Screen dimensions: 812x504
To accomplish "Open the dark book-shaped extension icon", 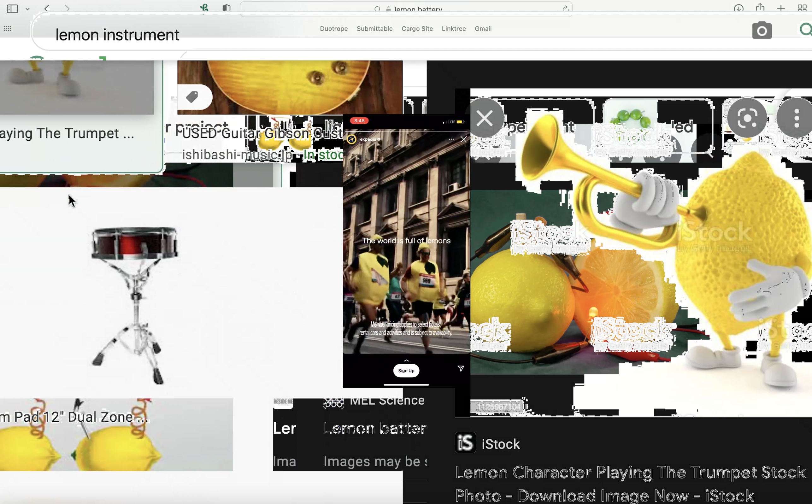I will coord(226,8).
